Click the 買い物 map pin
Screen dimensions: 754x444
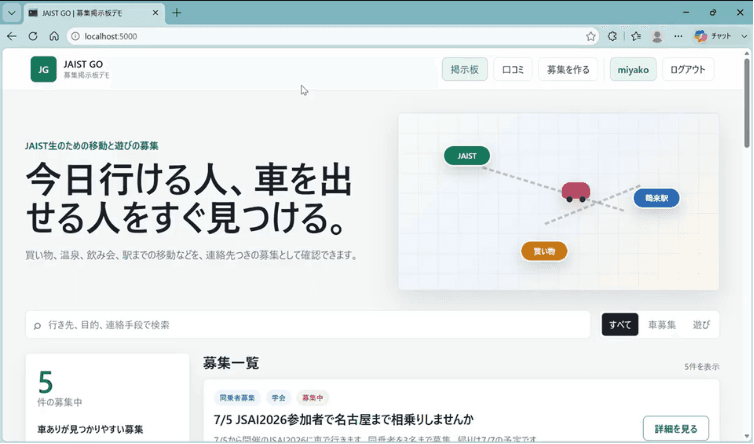click(544, 251)
